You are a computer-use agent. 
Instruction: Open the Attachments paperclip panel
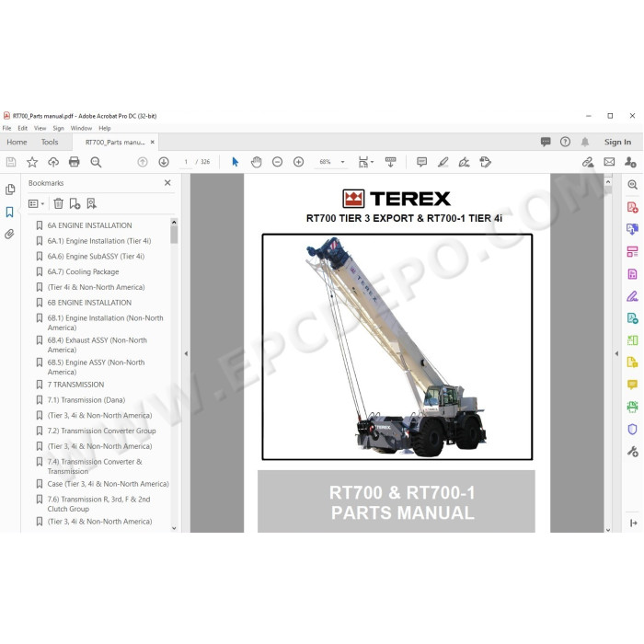click(x=10, y=235)
